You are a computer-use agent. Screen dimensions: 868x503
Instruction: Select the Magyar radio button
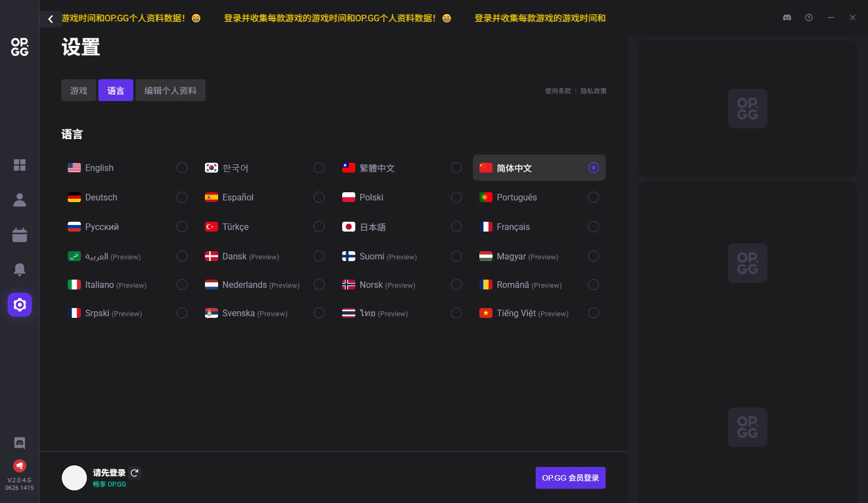click(x=594, y=256)
